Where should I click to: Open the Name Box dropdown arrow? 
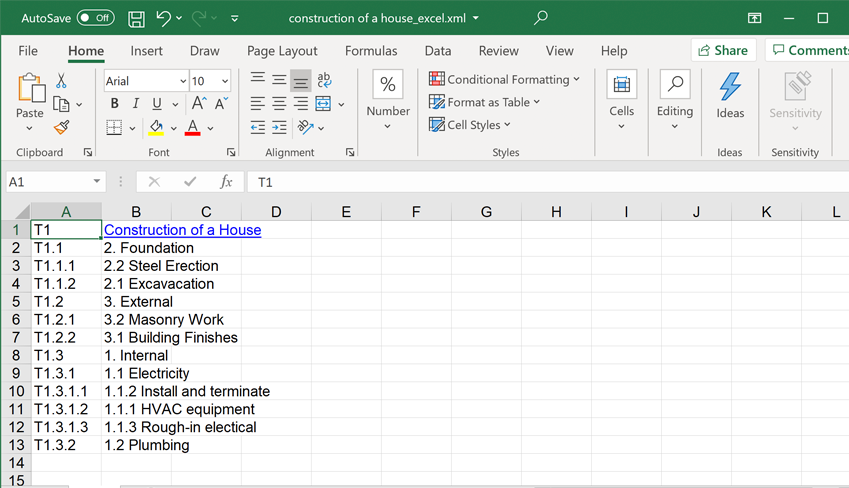pos(97,182)
